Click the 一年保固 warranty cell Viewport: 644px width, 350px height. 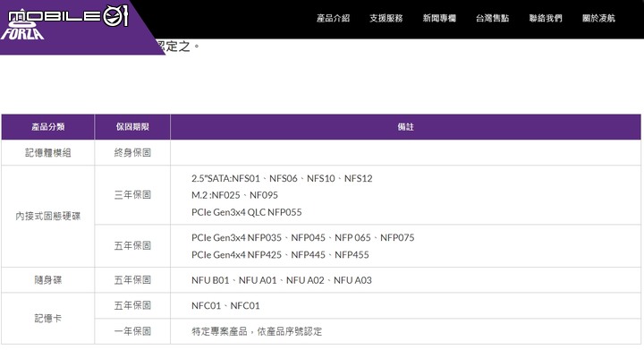(x=132, y=331)
